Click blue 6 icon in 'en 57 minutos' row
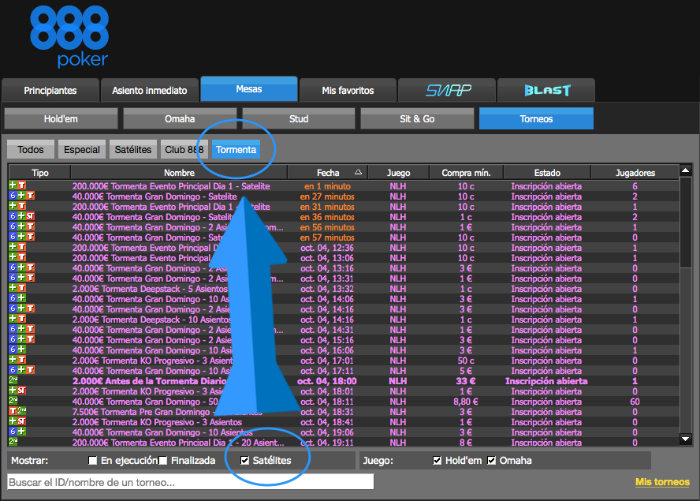 (x=13, y=237)
